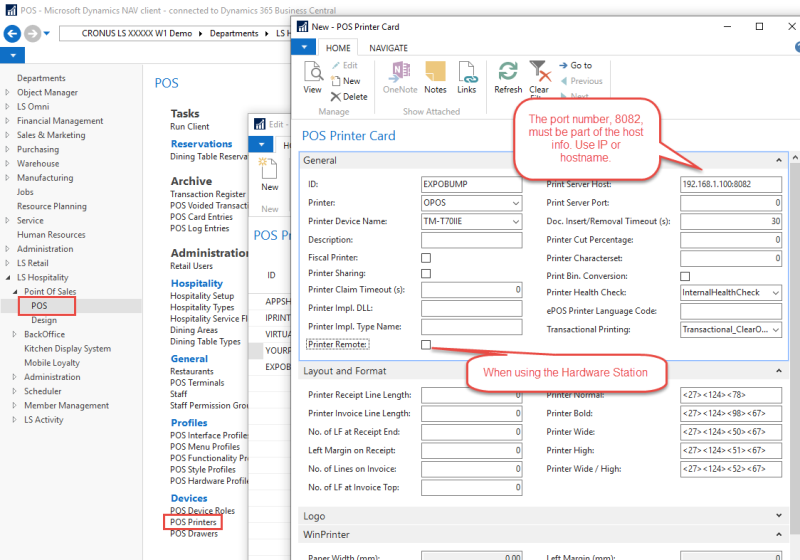Select the Warehouse department in tree

point(38,164)
